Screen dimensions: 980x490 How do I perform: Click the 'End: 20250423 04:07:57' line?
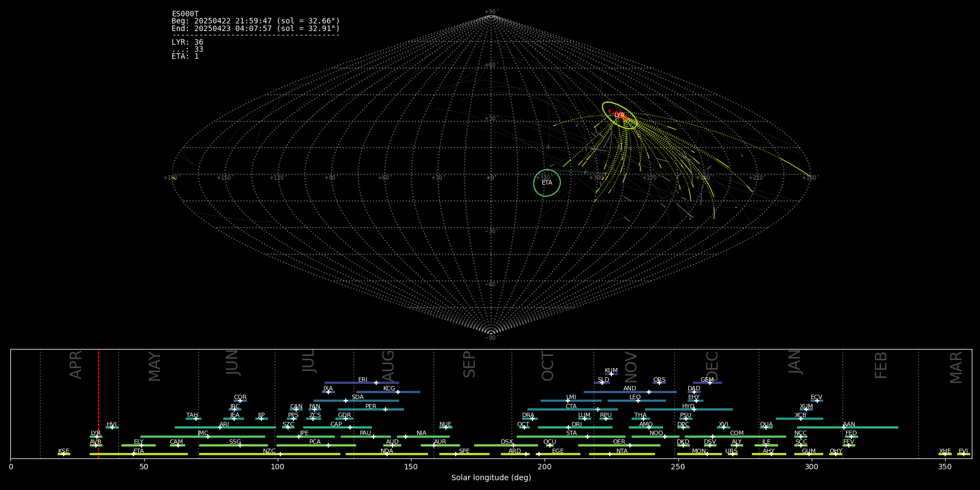coord(255,28)
